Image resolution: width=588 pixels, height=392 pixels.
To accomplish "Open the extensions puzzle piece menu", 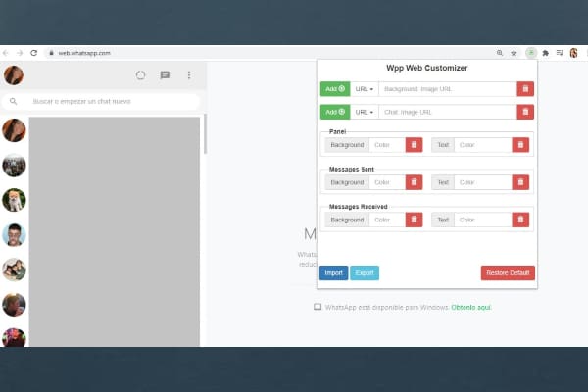I will (546, 53).
